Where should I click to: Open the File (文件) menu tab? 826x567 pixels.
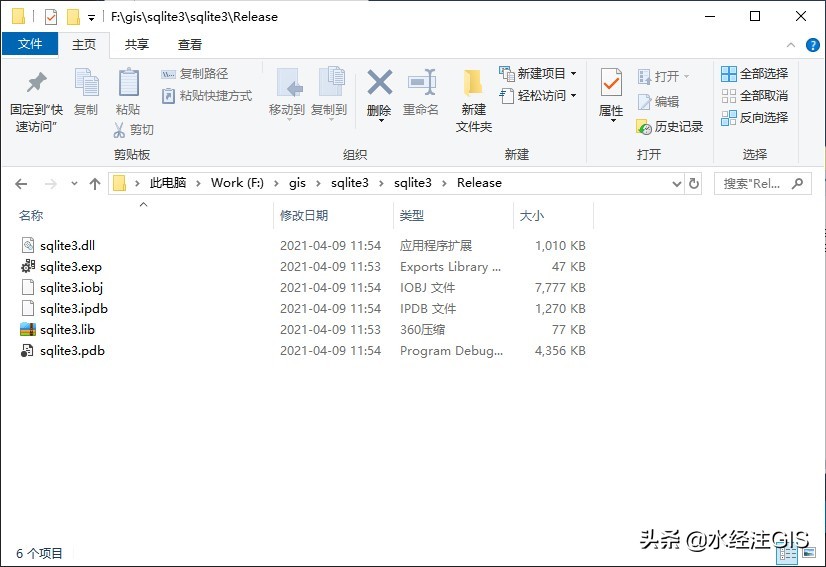tap(30, 44)
